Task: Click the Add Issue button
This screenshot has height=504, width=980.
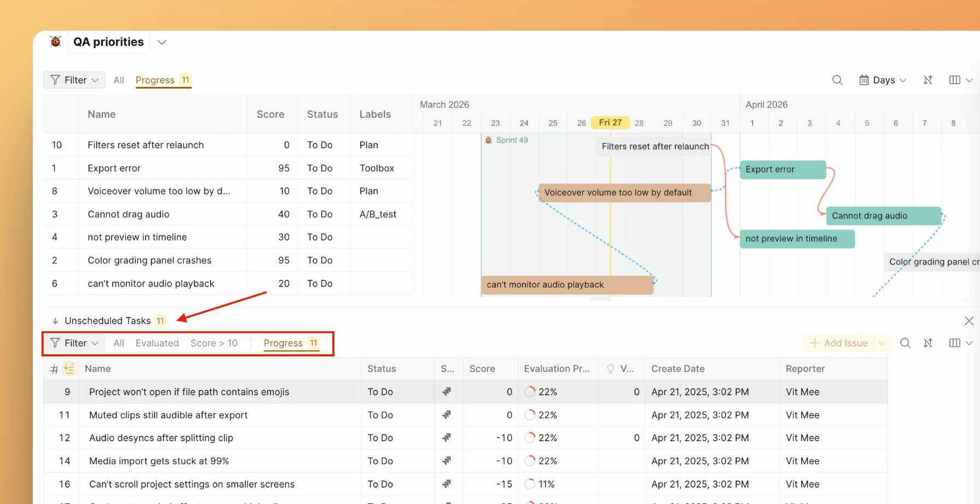Action: [x=839, y=343]
